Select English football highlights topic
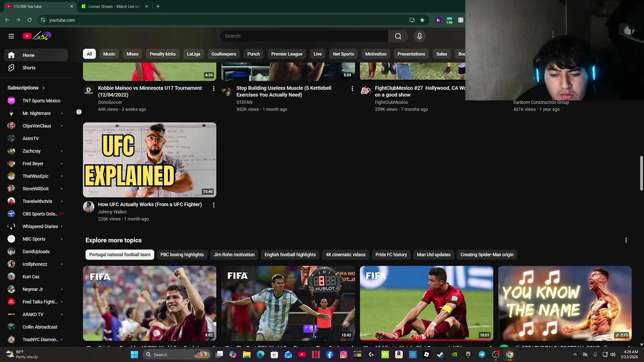 pos(290,254)
